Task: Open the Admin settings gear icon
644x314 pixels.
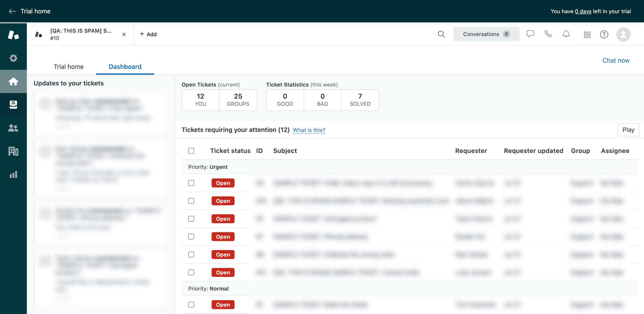Action: point(13,58)
